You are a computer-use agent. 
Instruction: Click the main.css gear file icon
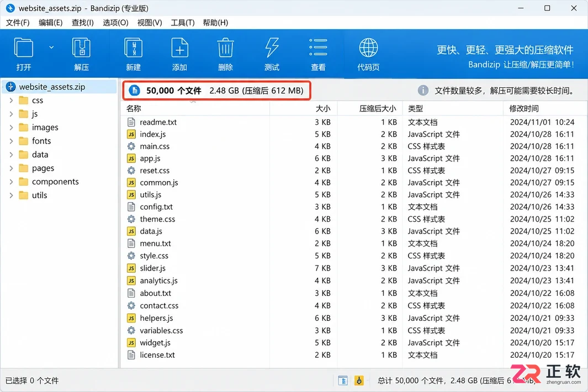click(131, 146)
